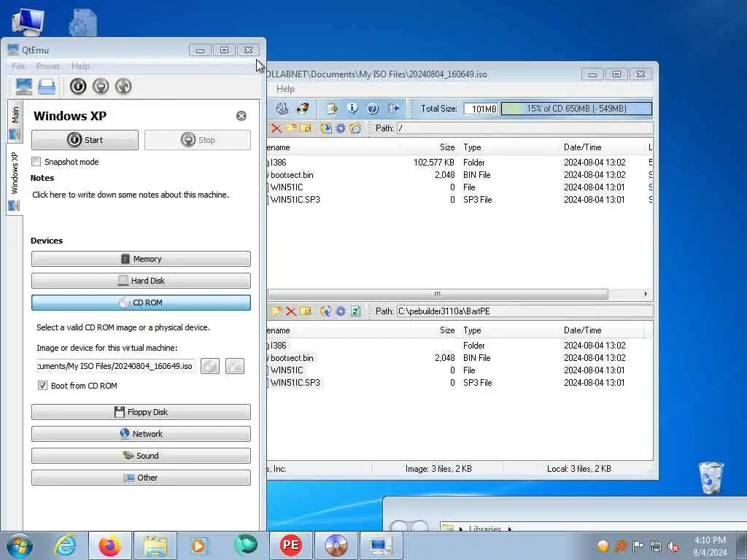Select WIN51IC file in the local pane

286,370
